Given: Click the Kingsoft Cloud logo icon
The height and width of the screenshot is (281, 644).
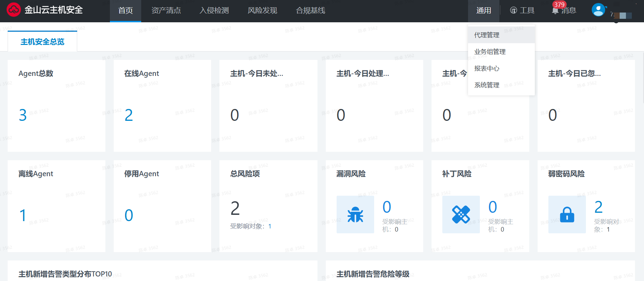Looking at the screenshot, I should pyautogui.click(x=14, y=10).
